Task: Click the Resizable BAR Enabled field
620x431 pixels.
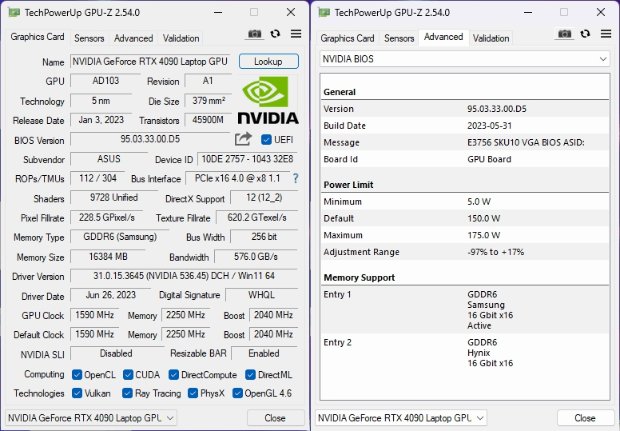Action: (x=264, y=353)
